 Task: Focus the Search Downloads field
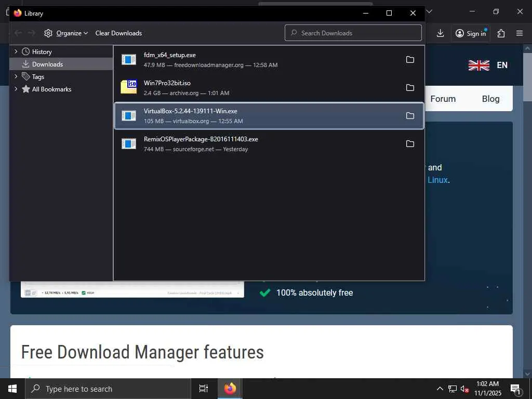(x=353, y=33)
